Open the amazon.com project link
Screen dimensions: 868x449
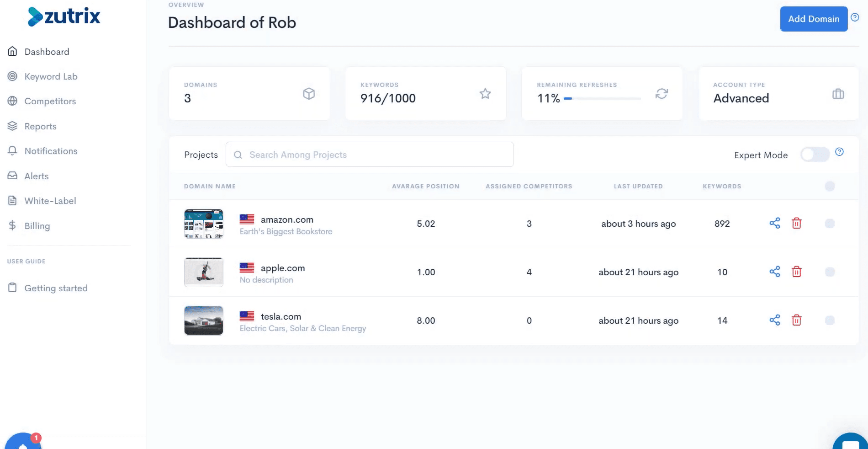point(287,219)
